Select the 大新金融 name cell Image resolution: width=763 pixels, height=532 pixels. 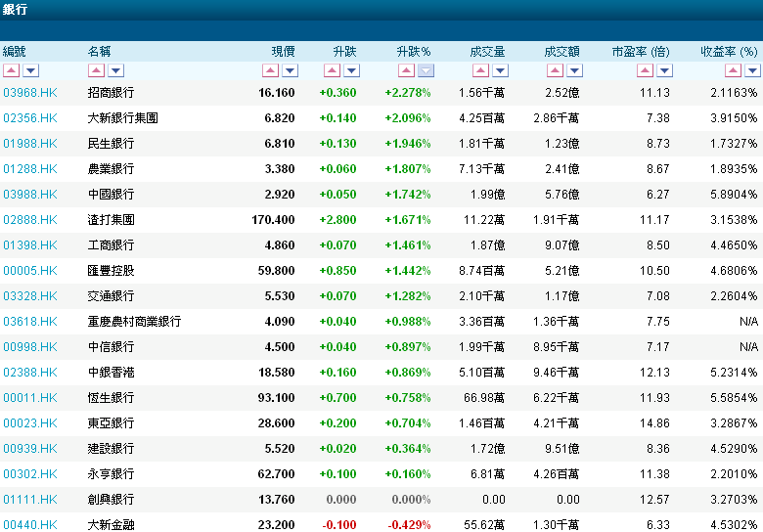tap(111, 525)
